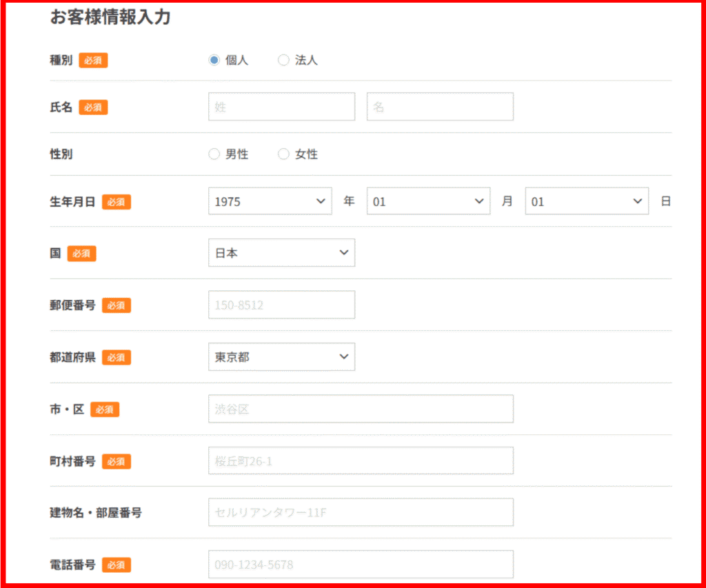Open the birth year dropdown showing 1975
Viewport: 706px width, 588px height.
coord(270,201)
